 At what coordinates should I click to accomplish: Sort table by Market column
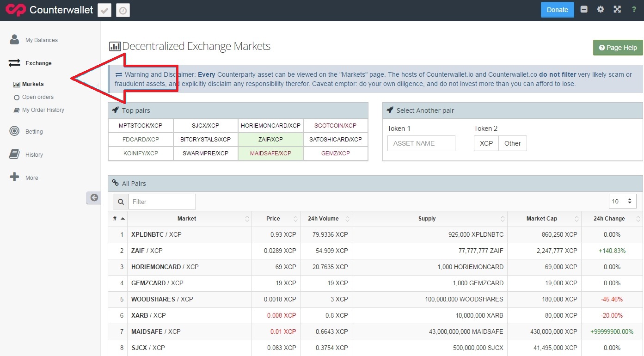[x=190, y=219]
